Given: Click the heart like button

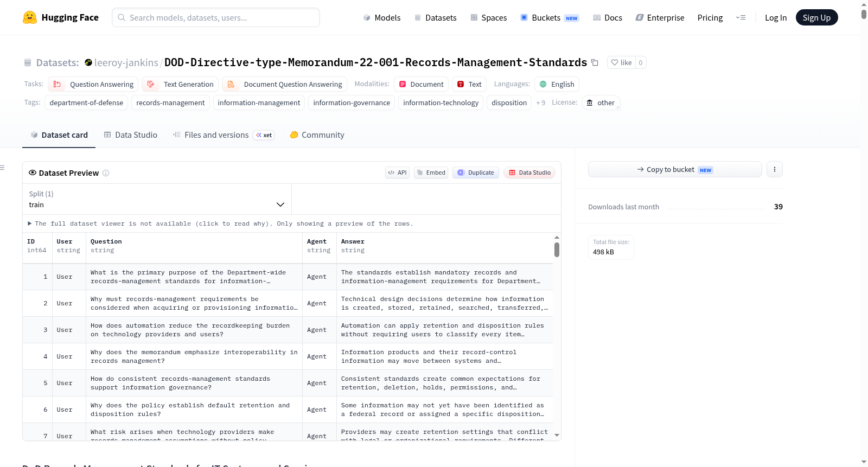Looking at the screenshot, I should point(621,62).
